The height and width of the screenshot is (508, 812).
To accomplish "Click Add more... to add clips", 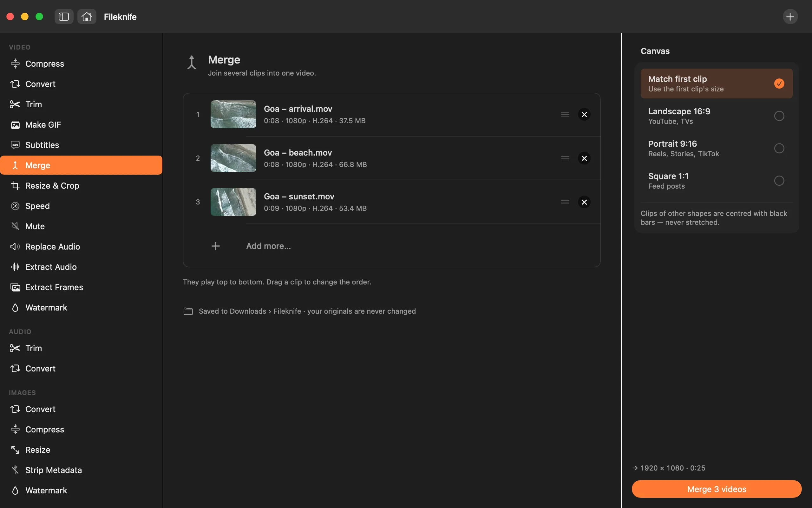I will [268, 246].
